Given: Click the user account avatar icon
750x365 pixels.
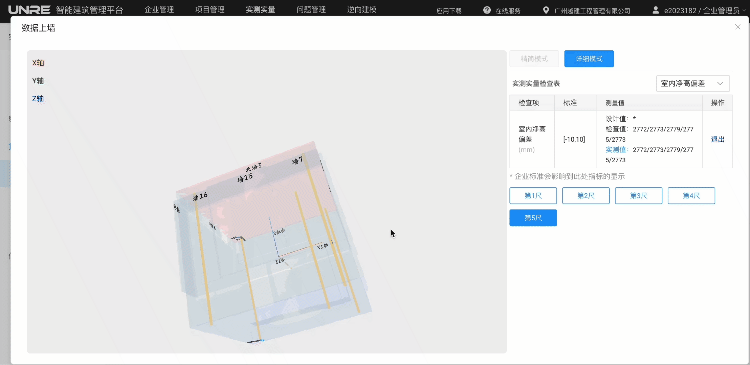Looking at the screenshot, I should (656, 10).
